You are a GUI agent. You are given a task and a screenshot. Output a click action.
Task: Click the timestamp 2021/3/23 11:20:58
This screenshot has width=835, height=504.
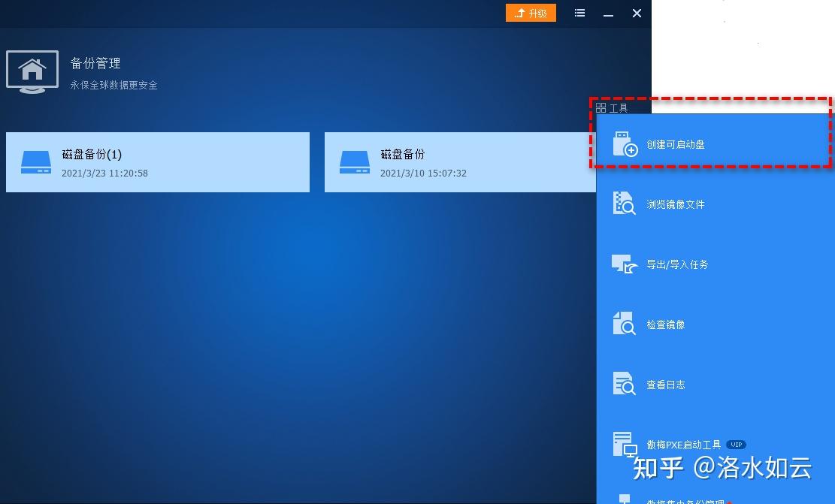click(105, 173)
